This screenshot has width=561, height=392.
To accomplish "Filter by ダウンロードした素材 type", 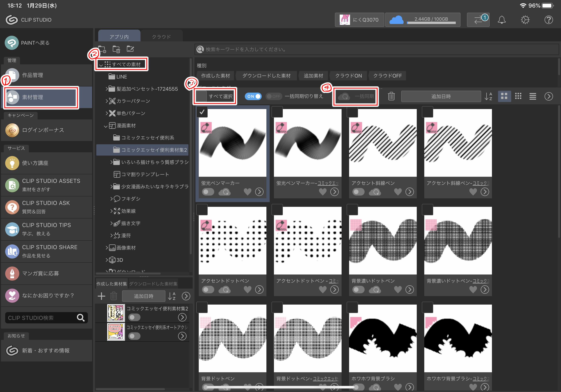I will click(266, 76).
